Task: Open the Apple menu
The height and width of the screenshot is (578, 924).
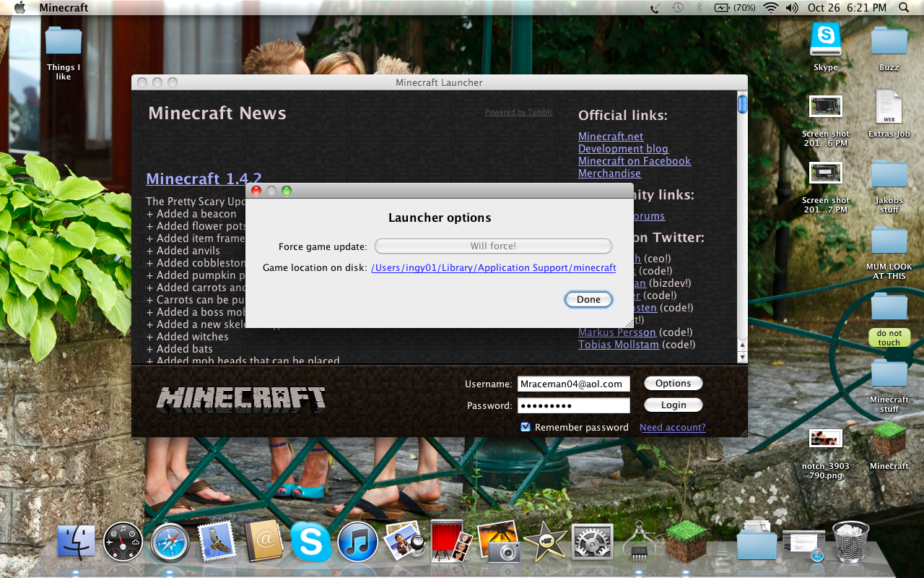Action: click(19, 8)
